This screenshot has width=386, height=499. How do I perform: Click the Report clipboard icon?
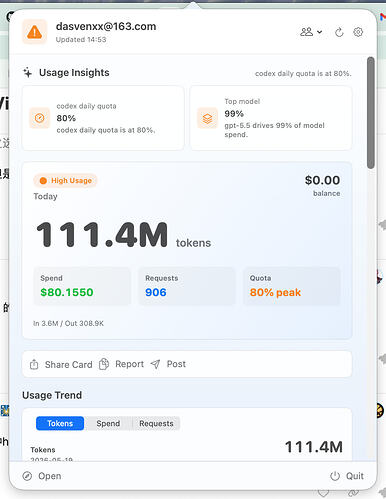(104, 364)
